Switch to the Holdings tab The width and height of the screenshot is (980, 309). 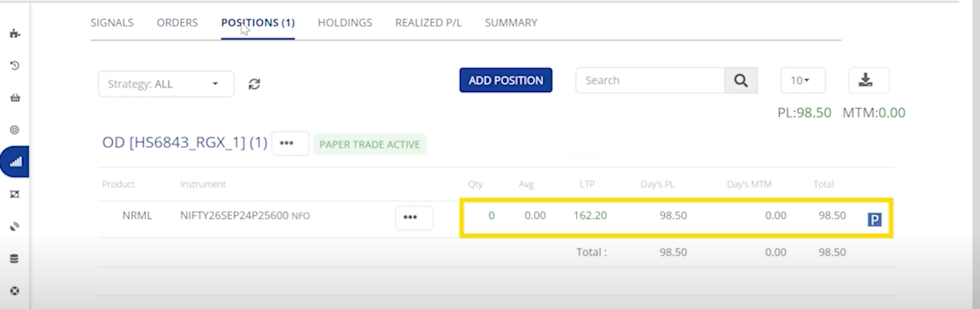click(345, 23)
